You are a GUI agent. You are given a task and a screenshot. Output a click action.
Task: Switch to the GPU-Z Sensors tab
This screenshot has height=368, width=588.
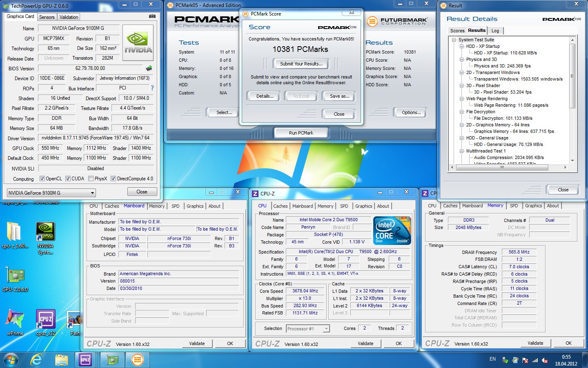click(x=47, y=17)
